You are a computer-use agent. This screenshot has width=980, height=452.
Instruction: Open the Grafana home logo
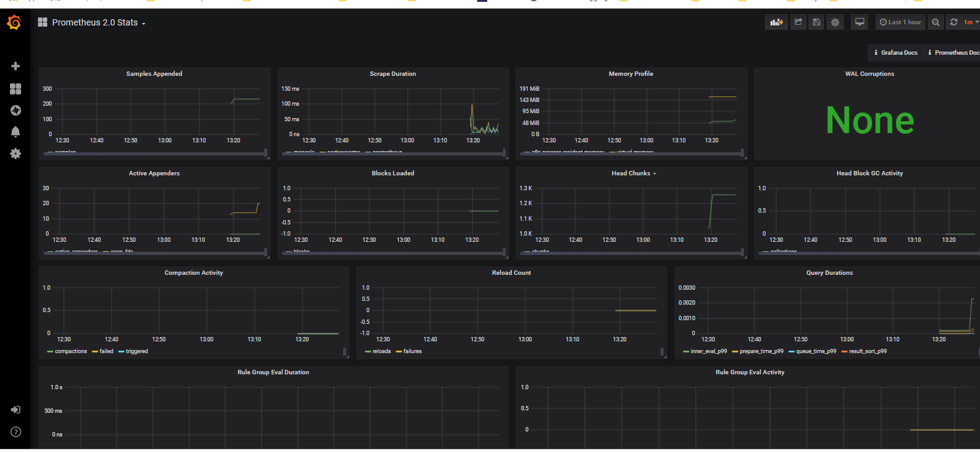(x=14, y=23)
